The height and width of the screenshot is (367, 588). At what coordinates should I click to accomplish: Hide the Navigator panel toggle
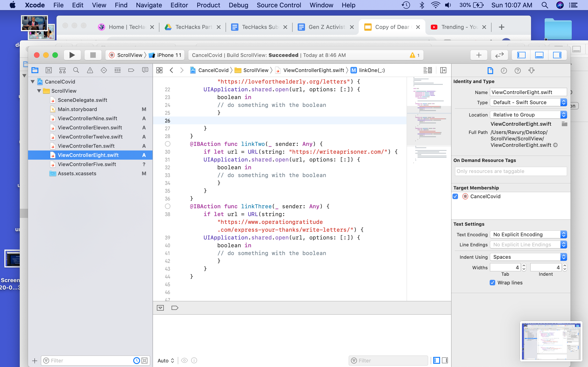pos(521,55)
